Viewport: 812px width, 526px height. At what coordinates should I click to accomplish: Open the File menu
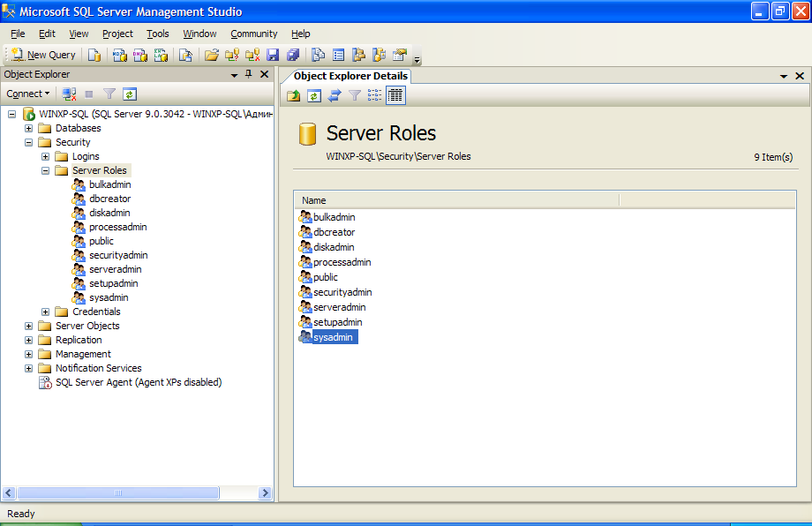[18, 34]
